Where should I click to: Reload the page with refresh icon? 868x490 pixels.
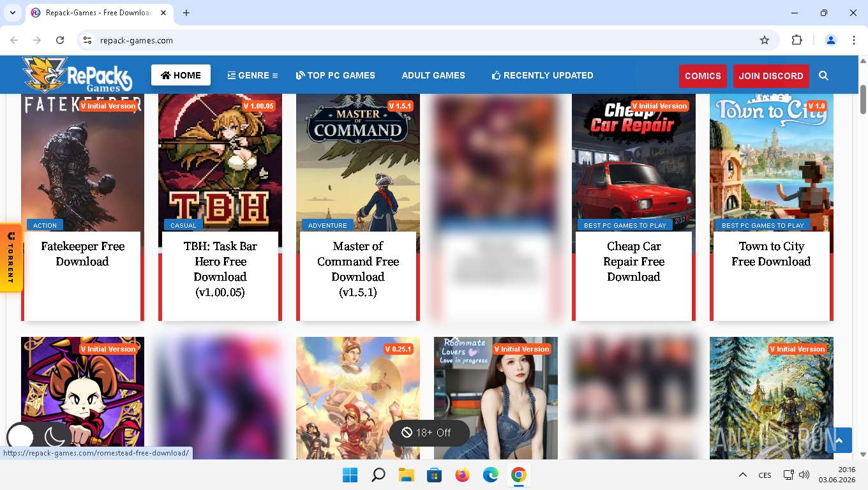click(60, 40)
